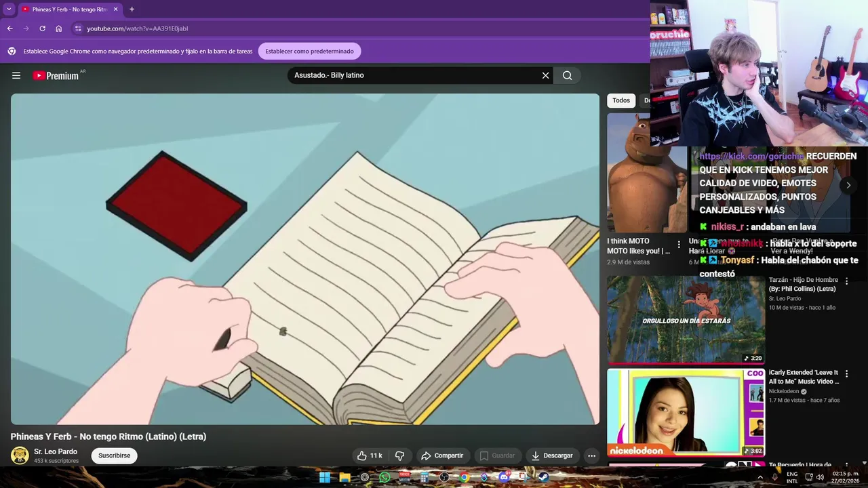Open a new Chrome tab

132,9
